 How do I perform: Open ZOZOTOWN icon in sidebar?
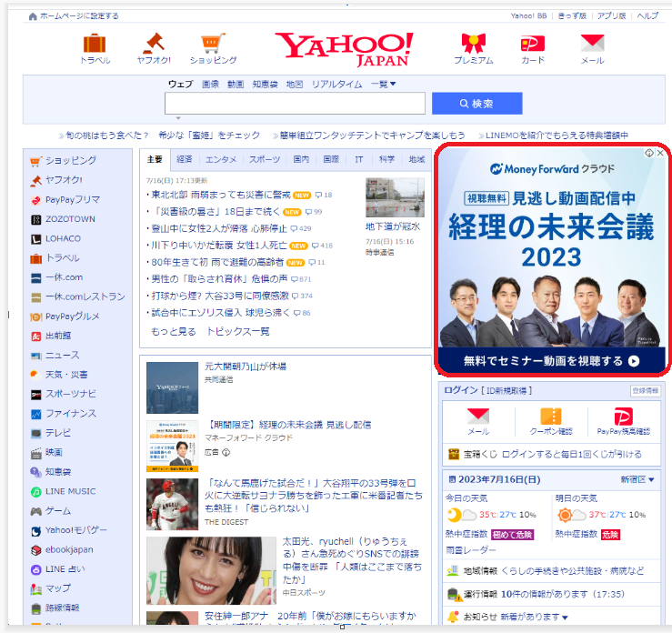[x=36, y=220]
